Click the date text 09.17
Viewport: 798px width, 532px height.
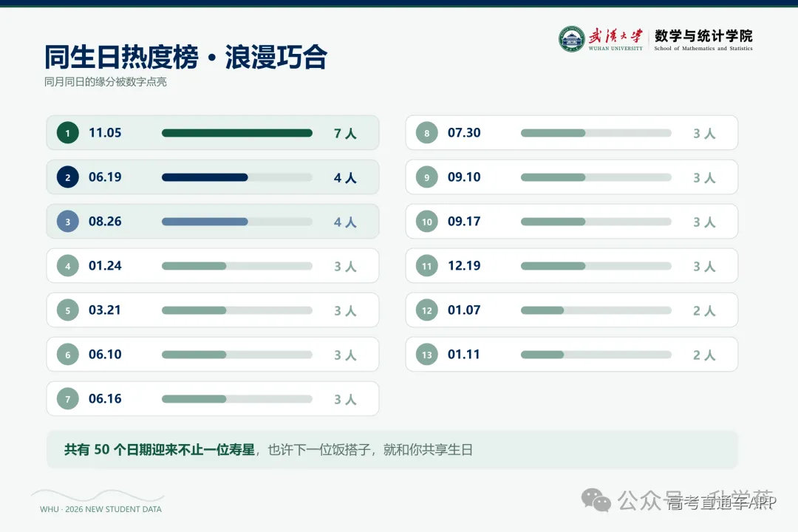coord(464,222)
